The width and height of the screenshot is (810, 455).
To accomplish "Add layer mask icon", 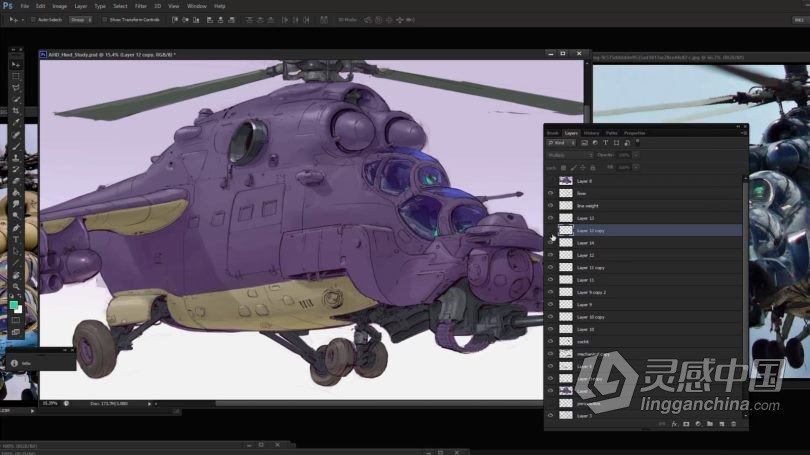I will click(686, 424).
